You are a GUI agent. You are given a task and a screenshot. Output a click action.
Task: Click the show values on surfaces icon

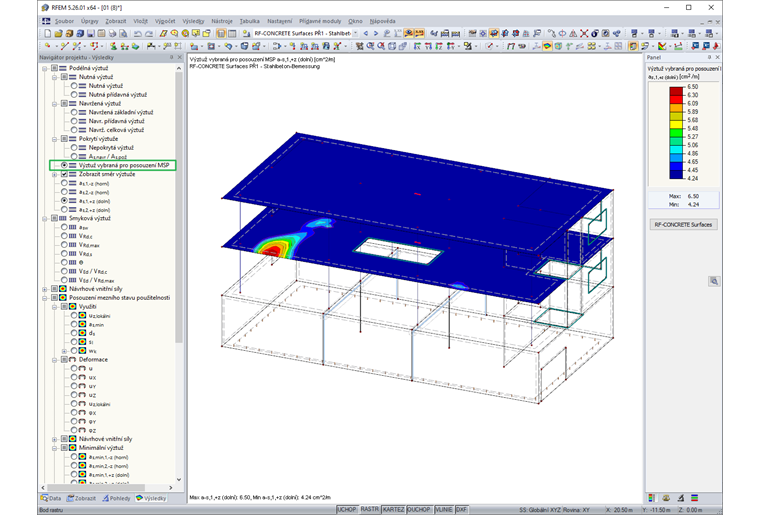click(419, 33)
